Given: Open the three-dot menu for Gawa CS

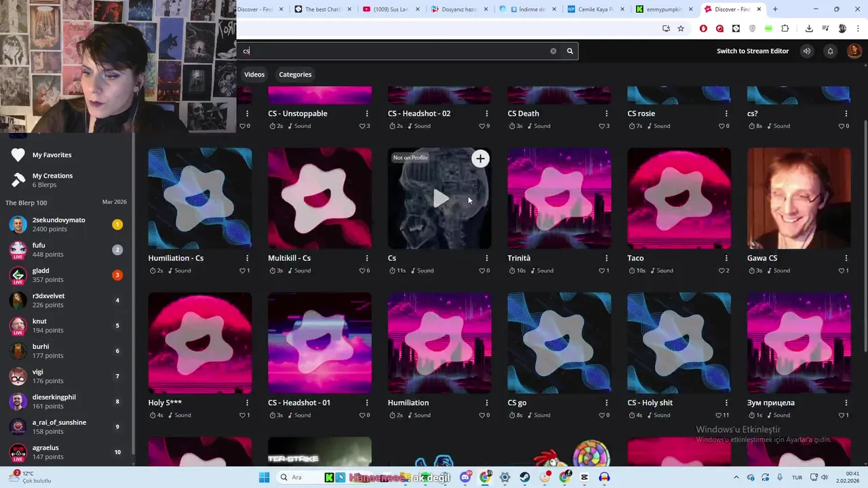Looking at the screenshot, I should point(846,258).
